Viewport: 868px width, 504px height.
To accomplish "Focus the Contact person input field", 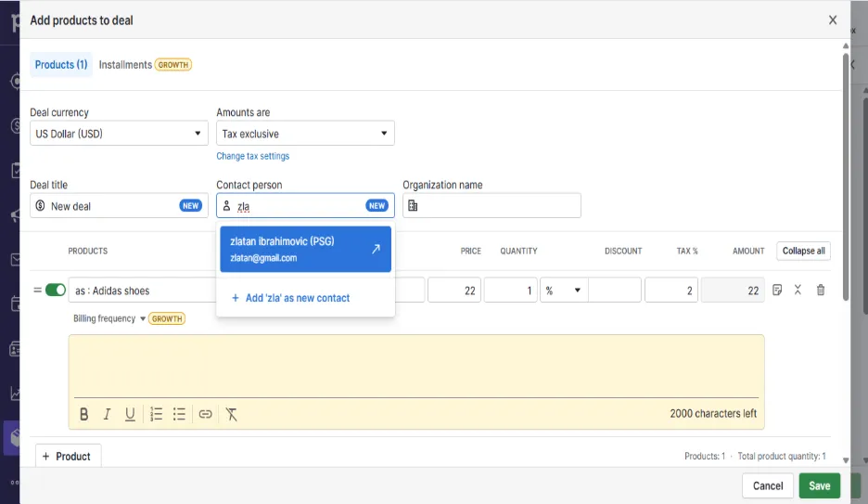I will tap(306, 205).
